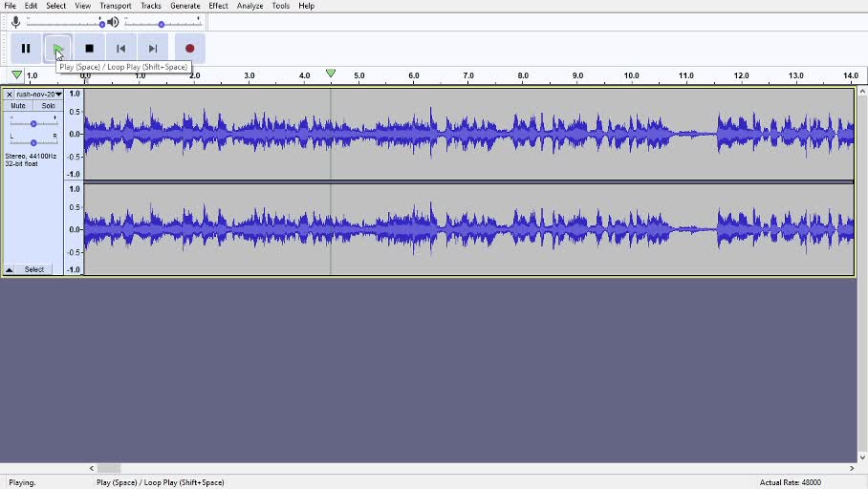Open the Analyze menu

(x=250, y=6)
